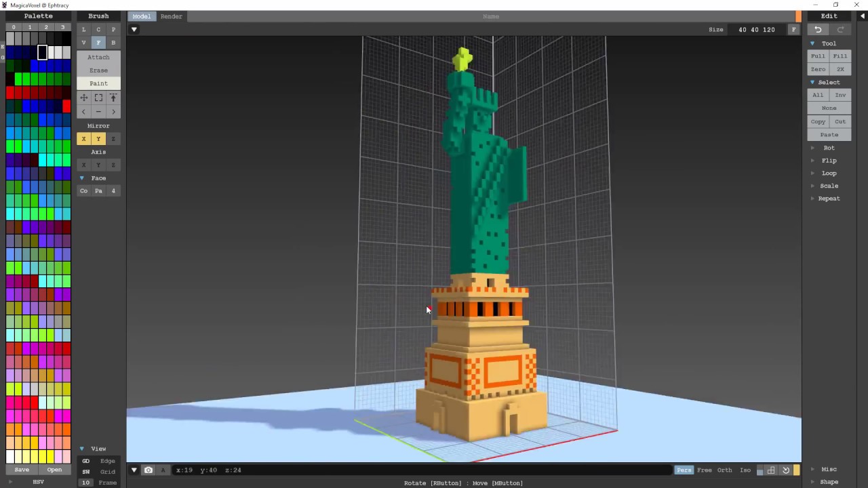Switch to the Render tab

tap(171, 16)
